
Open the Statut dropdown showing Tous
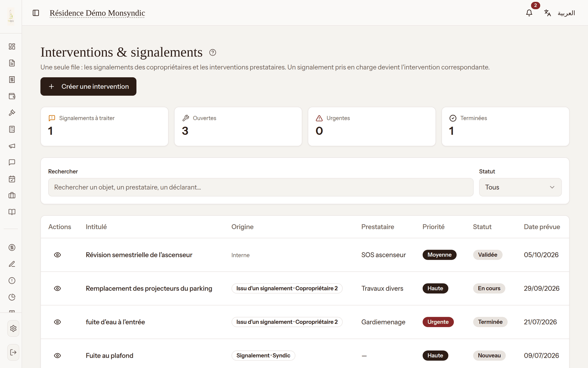(x=520, y=187)
